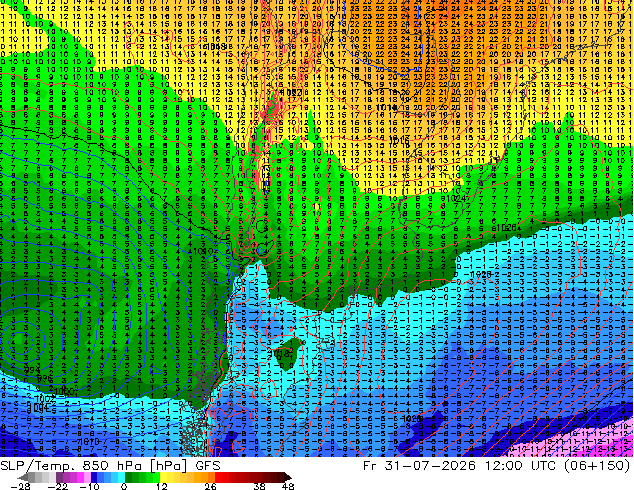This screenshot has width=634, height=490.
Task: Click the "1000" isobar label
Action: [63, 391]
